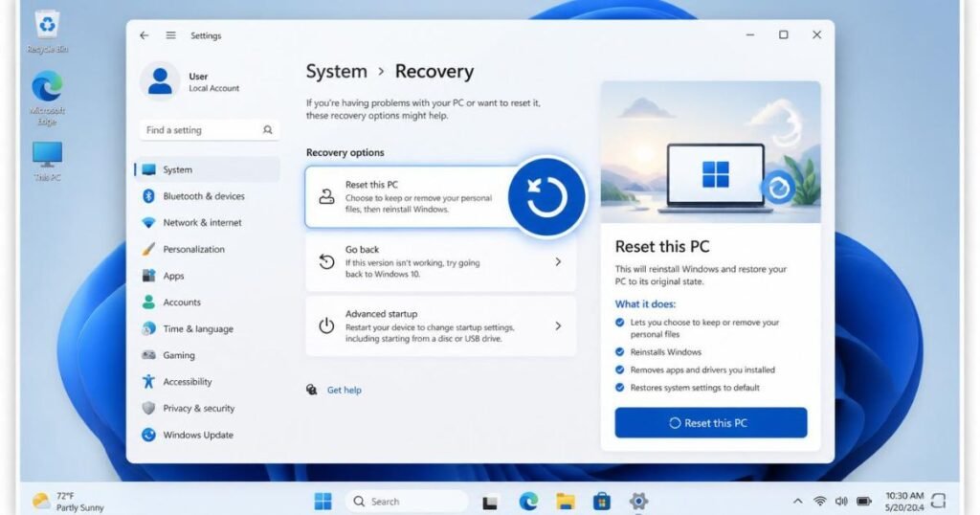Click the Gaming controller icon
The height and width of the screenshot is (515, 980).
click(x=148, y=355)
